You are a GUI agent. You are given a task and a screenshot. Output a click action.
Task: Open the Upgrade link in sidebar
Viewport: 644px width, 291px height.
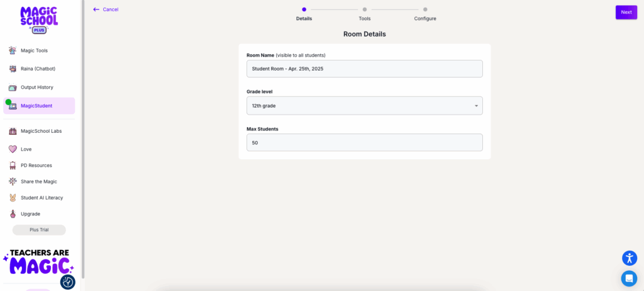click(x=39, y=214)
